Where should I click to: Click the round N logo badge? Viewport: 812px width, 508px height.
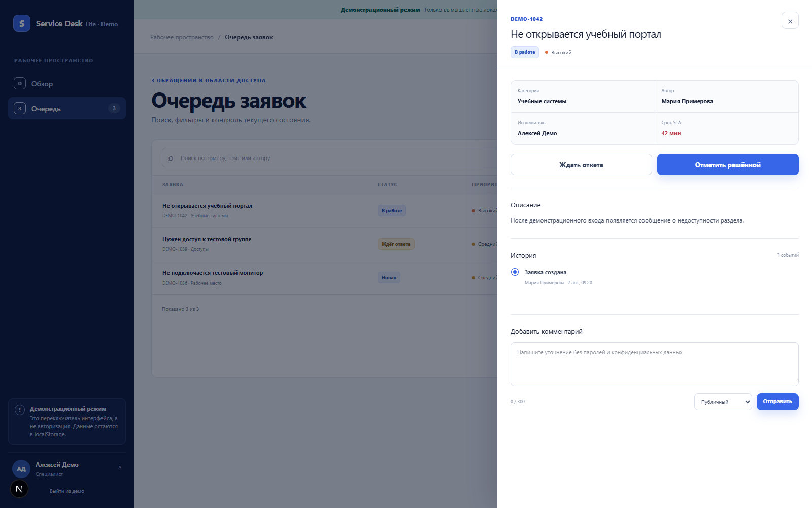pyautogui.click(x=19, y=489)
